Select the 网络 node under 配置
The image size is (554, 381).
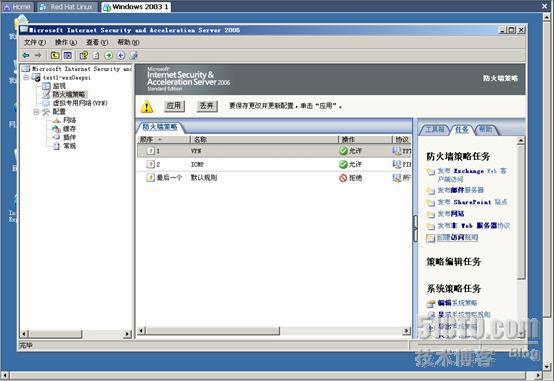(69, 120)
